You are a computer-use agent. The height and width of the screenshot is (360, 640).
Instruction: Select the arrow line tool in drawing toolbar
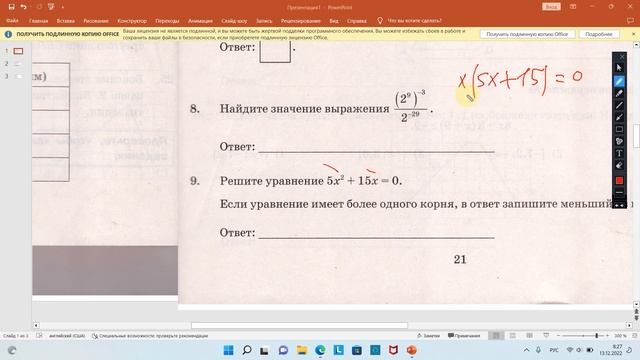click(619, 118)
